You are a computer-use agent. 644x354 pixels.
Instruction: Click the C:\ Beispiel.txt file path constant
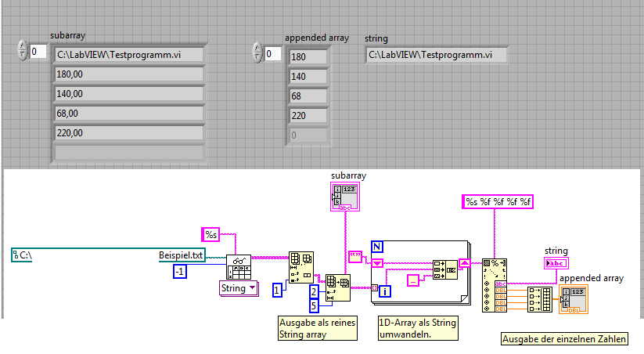click(x=109, y=255)
